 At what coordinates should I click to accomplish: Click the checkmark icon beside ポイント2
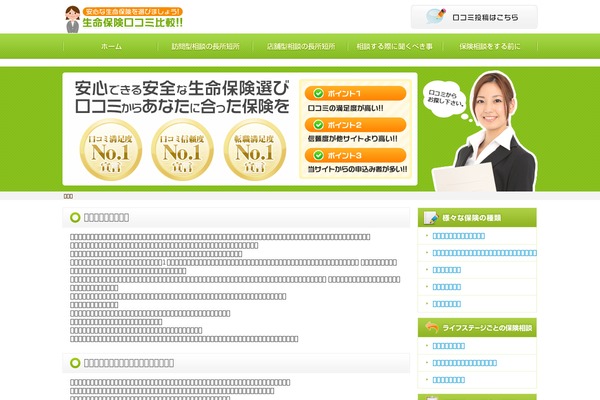[x=318, y=125]
